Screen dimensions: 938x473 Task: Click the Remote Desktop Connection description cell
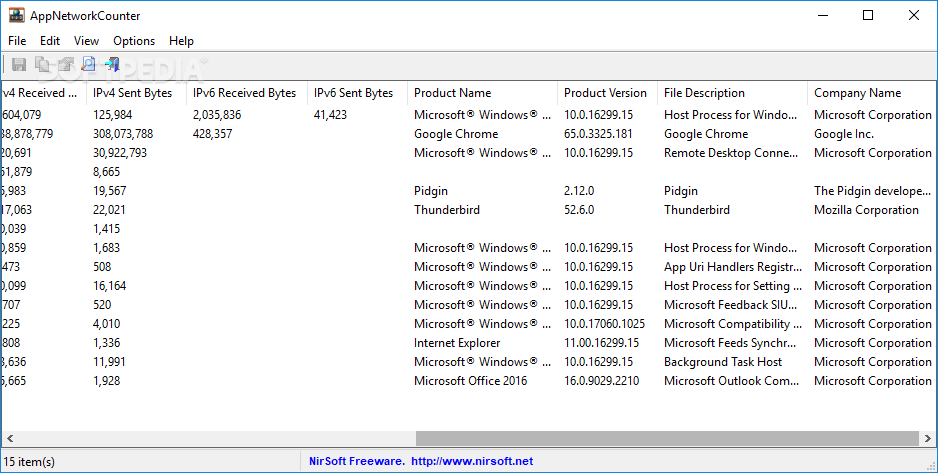[731, 153]
